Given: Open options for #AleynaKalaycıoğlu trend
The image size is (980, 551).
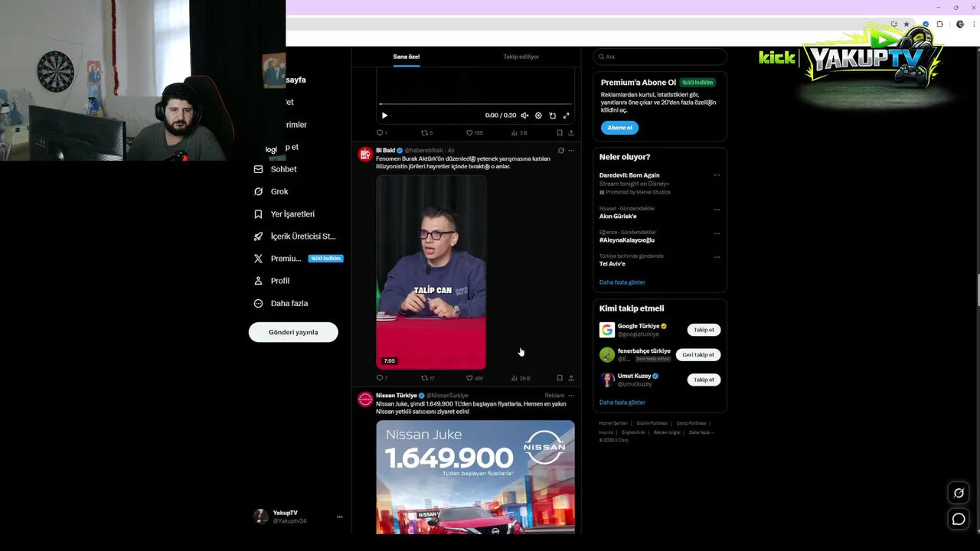Looking at the screenshot, I should pyautogui.click(x=717, y=233).
